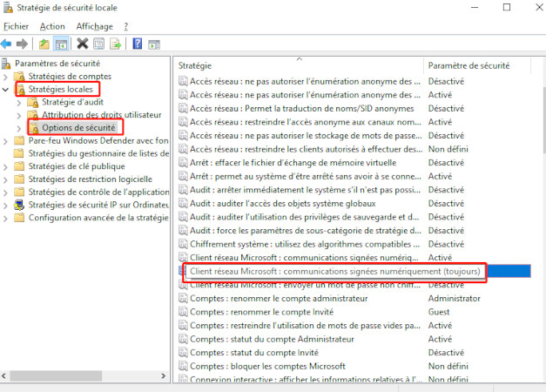Click the Stratégie d'audit folder icon

coord(33,103)
